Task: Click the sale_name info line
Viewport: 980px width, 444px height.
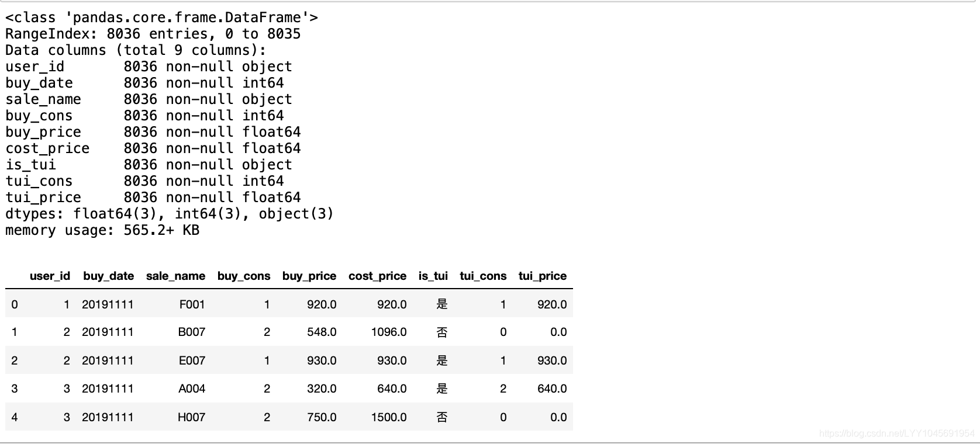Action: tap(149, 99)
